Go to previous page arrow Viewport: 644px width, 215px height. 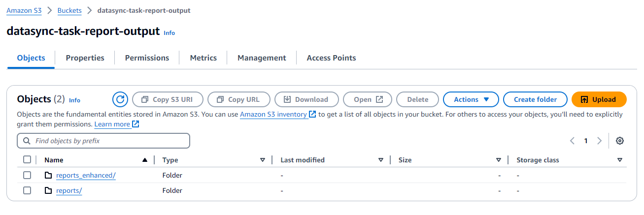tap(572, 141)
